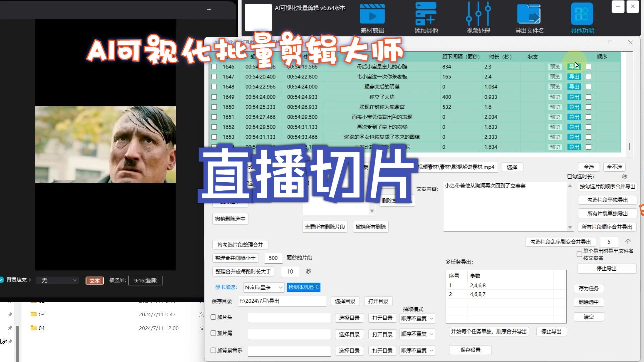This screenshot has width=644, height=362.
Task: Click the 保存设置 save settings button
Action: pyautogui.click(x=470, y=350)
